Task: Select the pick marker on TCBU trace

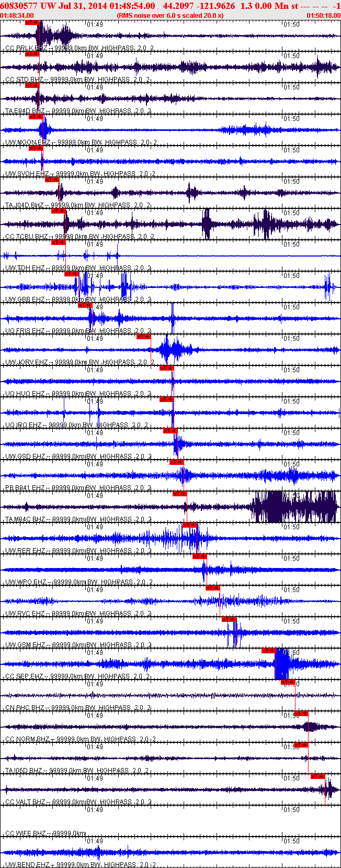Action: (x=58, y=211)
